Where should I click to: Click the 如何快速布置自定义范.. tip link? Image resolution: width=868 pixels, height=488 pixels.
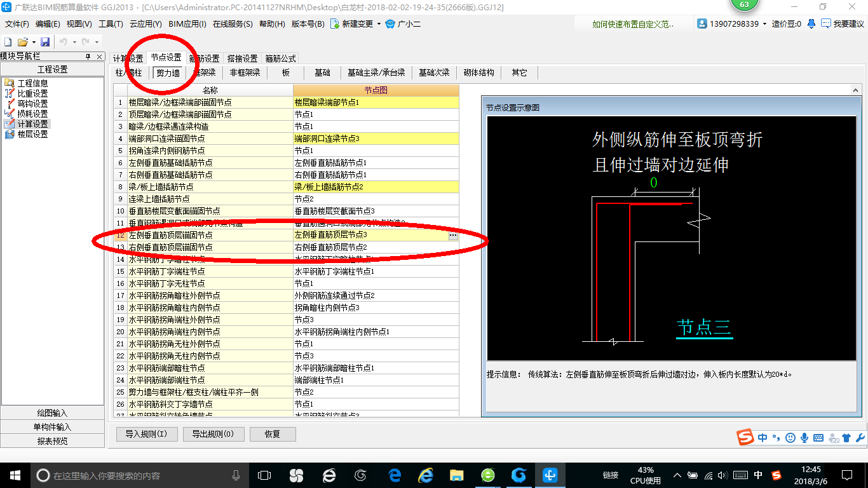click(x=633, y=24)
